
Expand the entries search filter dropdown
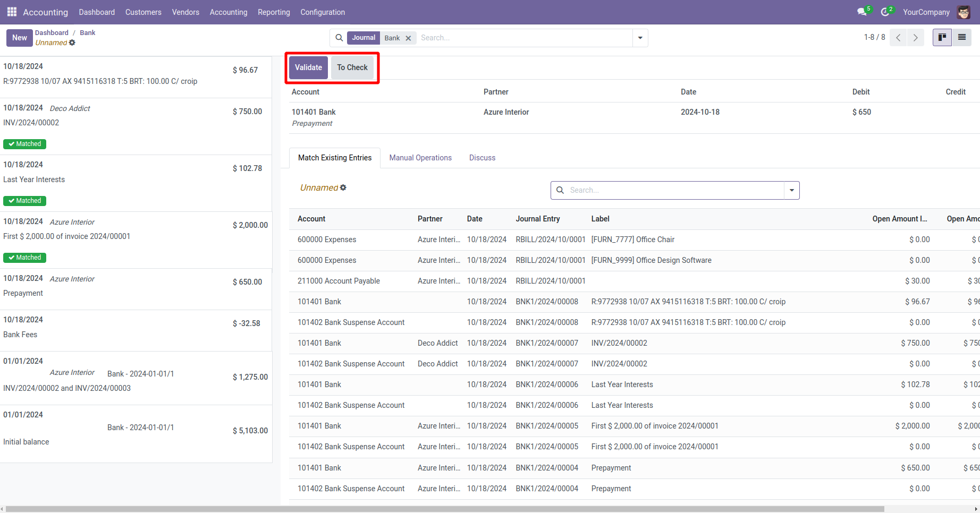click(792, 190)
